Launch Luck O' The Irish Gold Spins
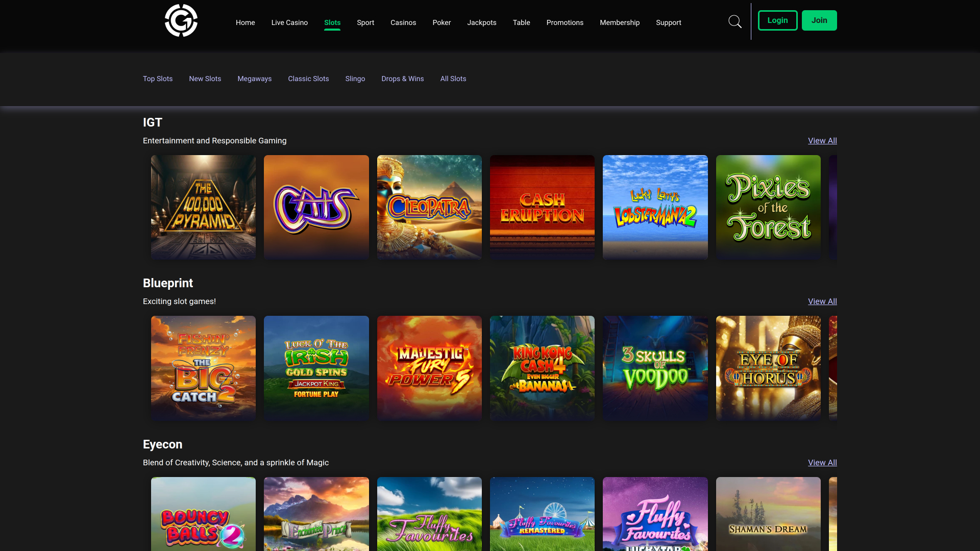The height and width of the screenshot is (551, 980). tap(316, 368)
